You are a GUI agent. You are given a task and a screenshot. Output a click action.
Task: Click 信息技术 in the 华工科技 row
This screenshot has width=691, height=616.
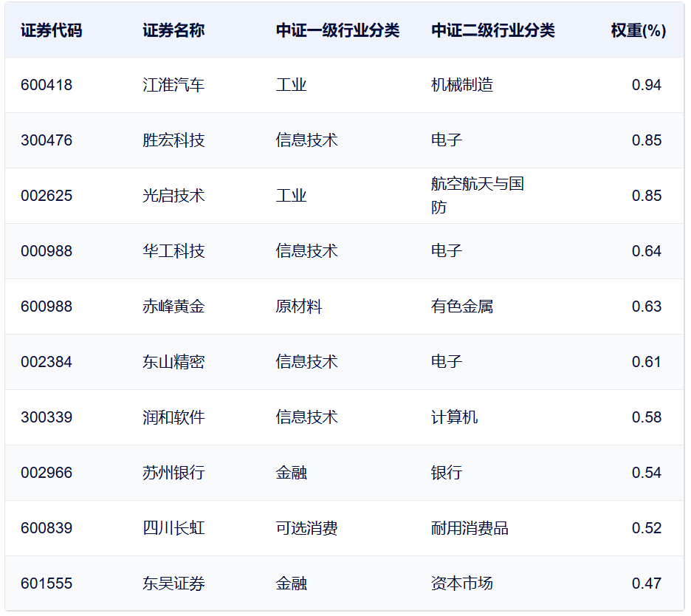[306, 251]
